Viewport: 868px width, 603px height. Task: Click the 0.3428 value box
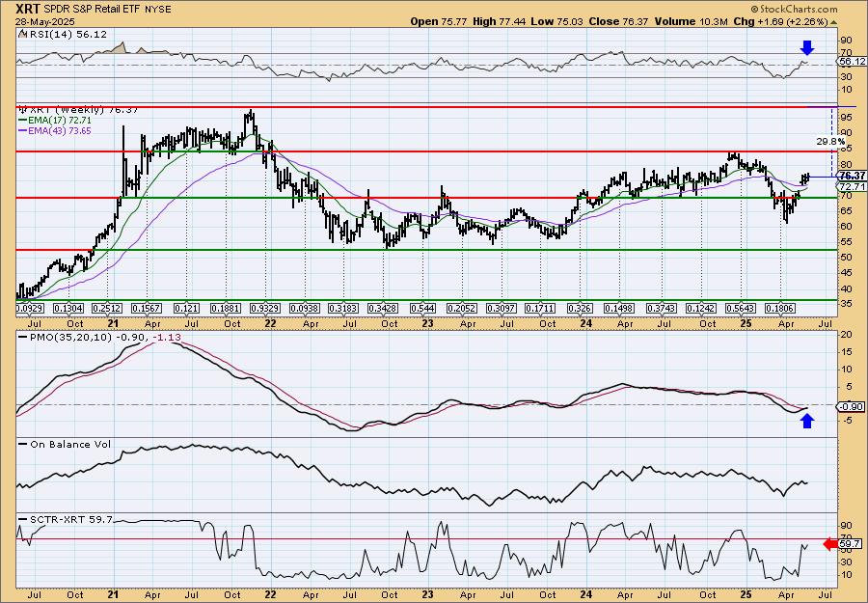pyautogui.click(x=383, y=308)
